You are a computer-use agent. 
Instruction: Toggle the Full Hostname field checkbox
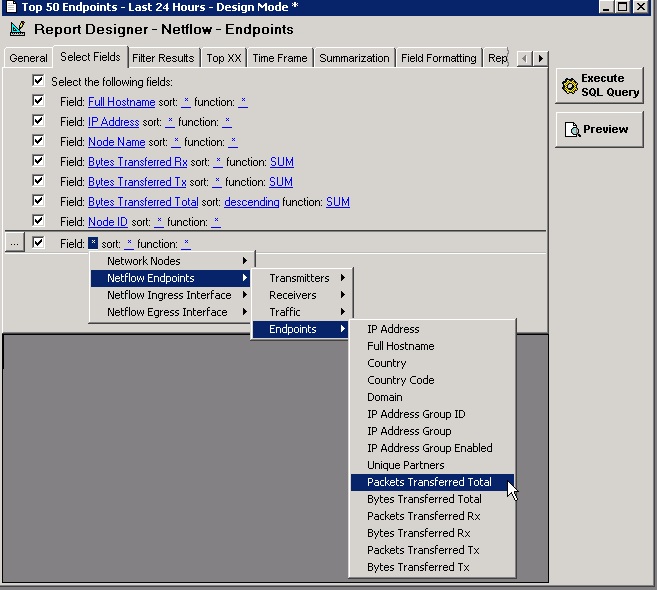coord(38,101)
